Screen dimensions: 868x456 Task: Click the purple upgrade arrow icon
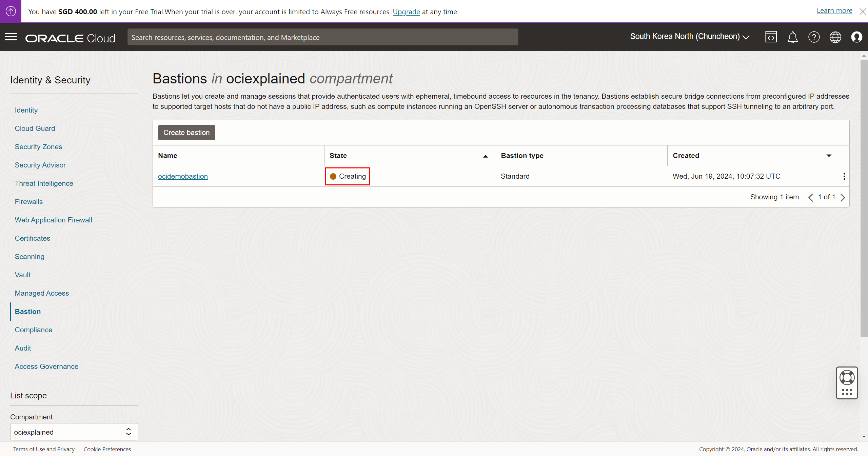click(11, 11)
